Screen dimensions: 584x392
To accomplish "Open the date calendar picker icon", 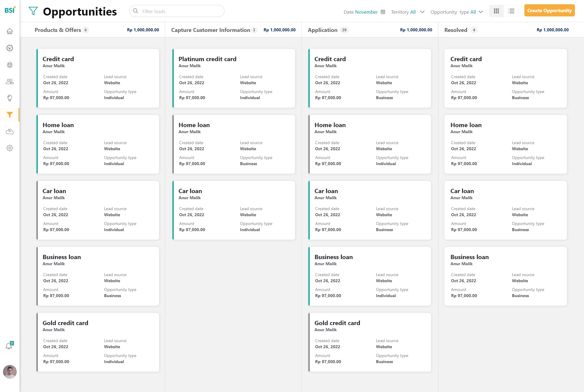I will point(383,12).
